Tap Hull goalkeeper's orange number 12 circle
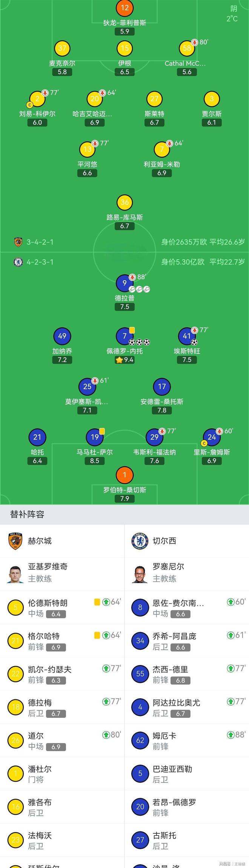249x868 pixels. coord(124,8)
